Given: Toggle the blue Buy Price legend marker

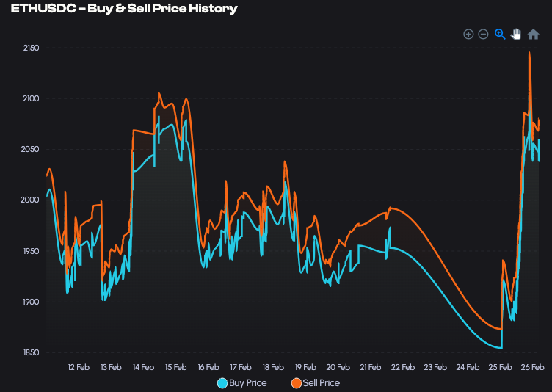Looking at the screenshot, I should click(222, 383).
